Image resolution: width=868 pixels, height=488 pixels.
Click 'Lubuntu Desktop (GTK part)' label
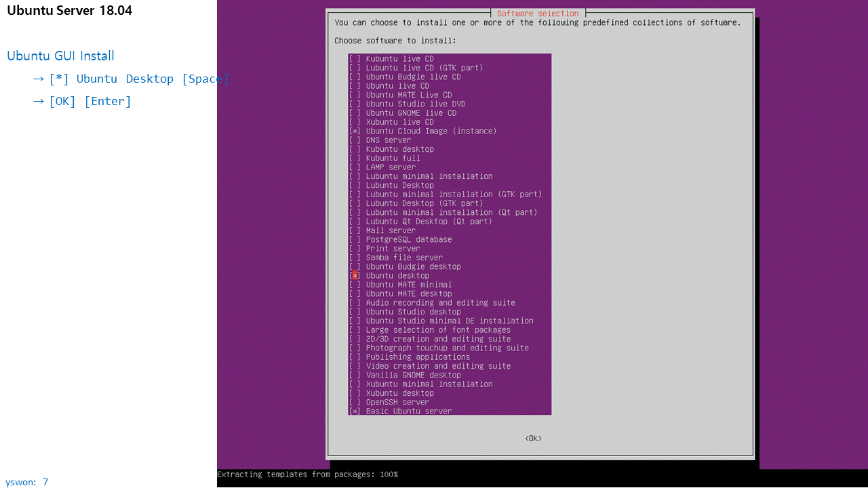(x=425, y=203)
